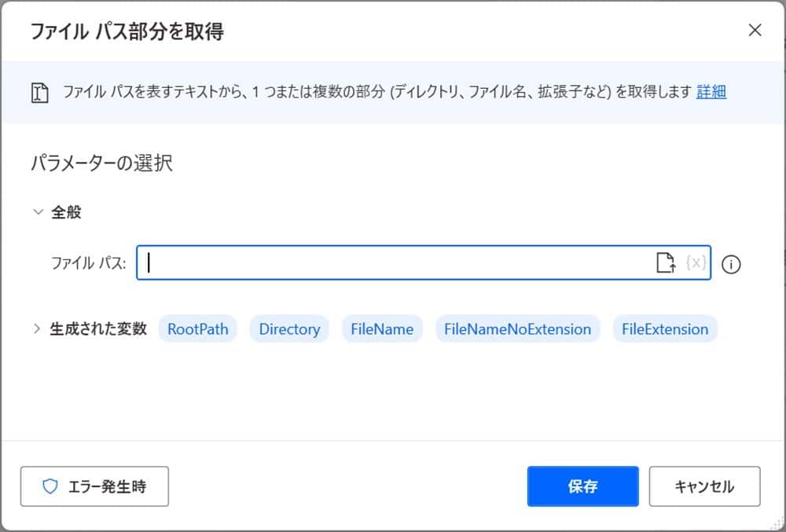This screenshot has height=532, width=786.
Task: Select the RootPath generated variable chip
Action: (197, 329)
